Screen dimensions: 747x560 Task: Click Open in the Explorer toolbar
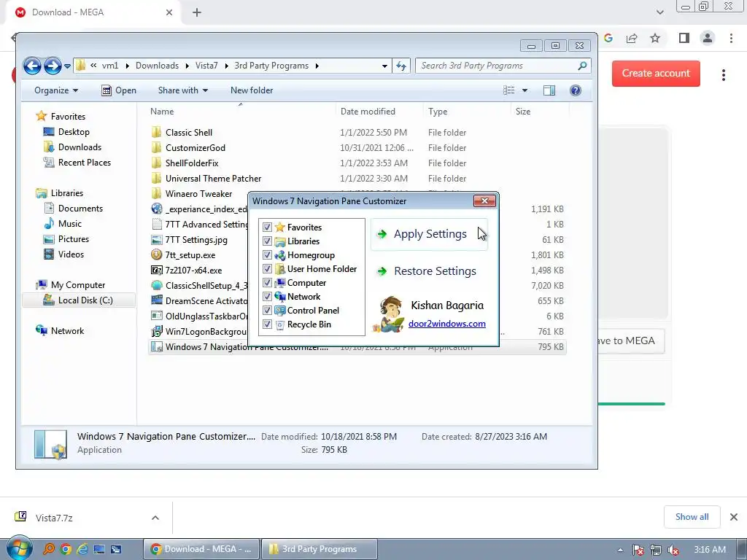pyautogui.click(x=119, y=90)
